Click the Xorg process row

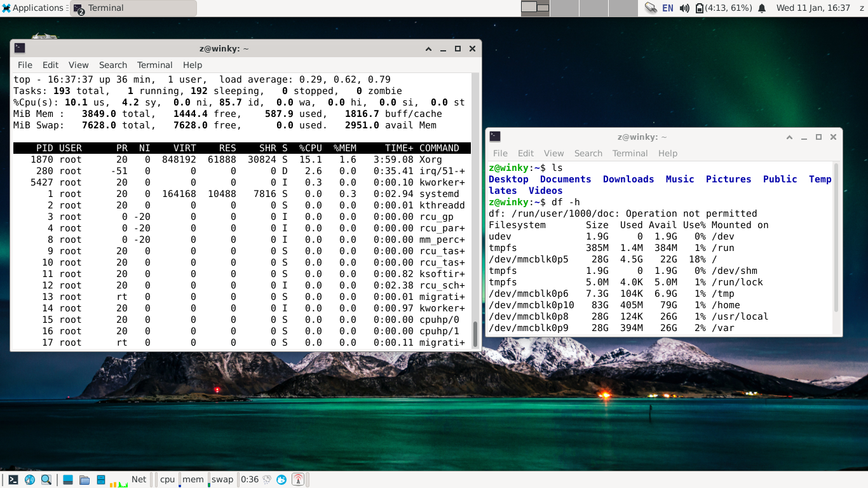(241, 159)
